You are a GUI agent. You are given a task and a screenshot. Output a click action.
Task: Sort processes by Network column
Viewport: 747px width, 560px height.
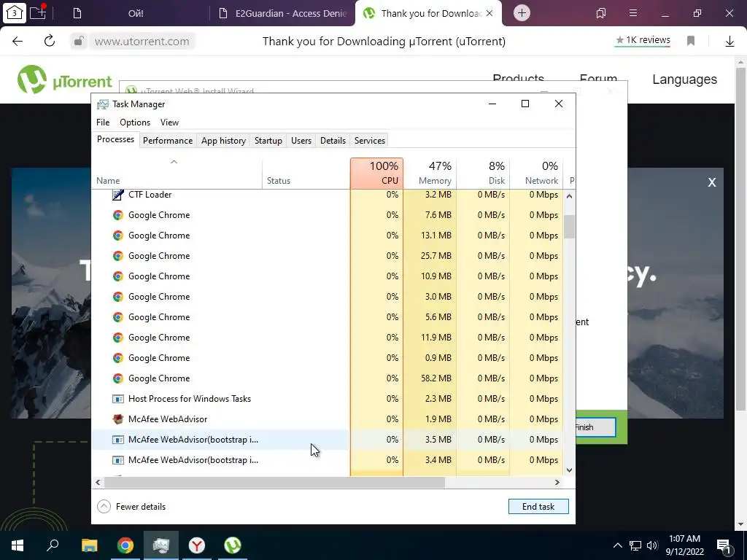click(x=536, y=174)
